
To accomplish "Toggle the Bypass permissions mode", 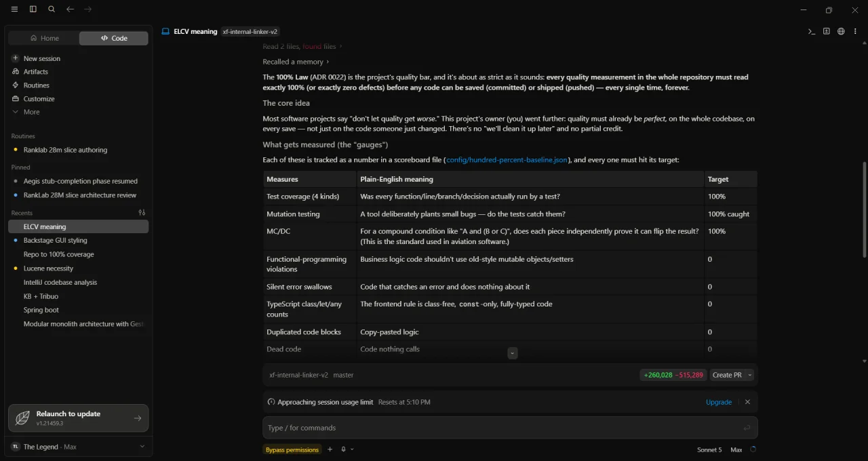I will (x=292, y=449).
